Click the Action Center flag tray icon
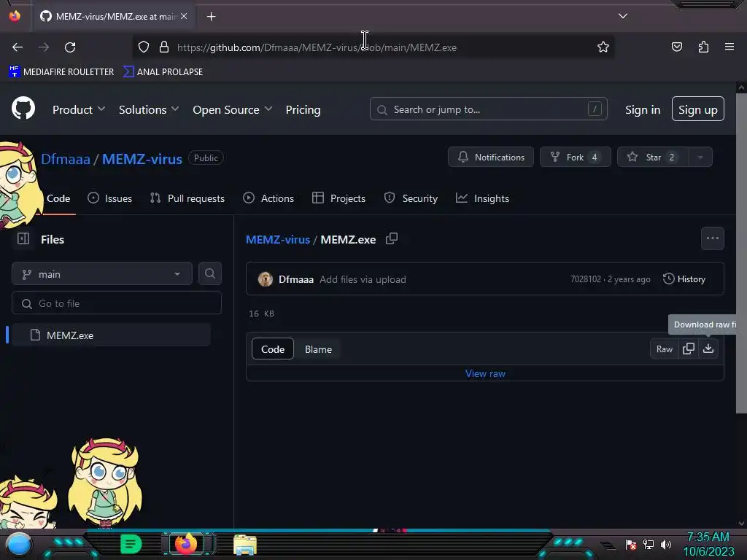747x560 pixels. click(x=630, y=544)
